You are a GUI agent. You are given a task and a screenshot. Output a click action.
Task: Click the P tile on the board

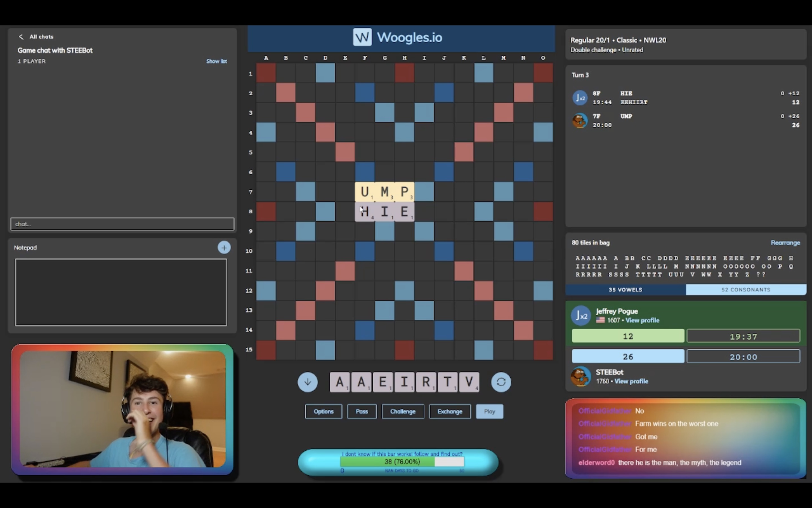point(404,192)
